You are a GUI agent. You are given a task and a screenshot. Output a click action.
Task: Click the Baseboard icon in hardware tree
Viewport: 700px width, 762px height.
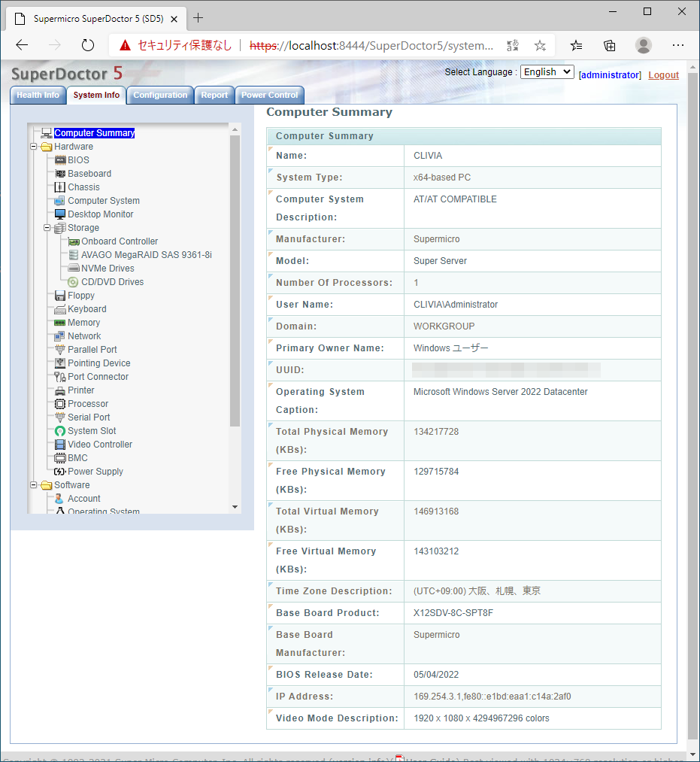point(60,174)
